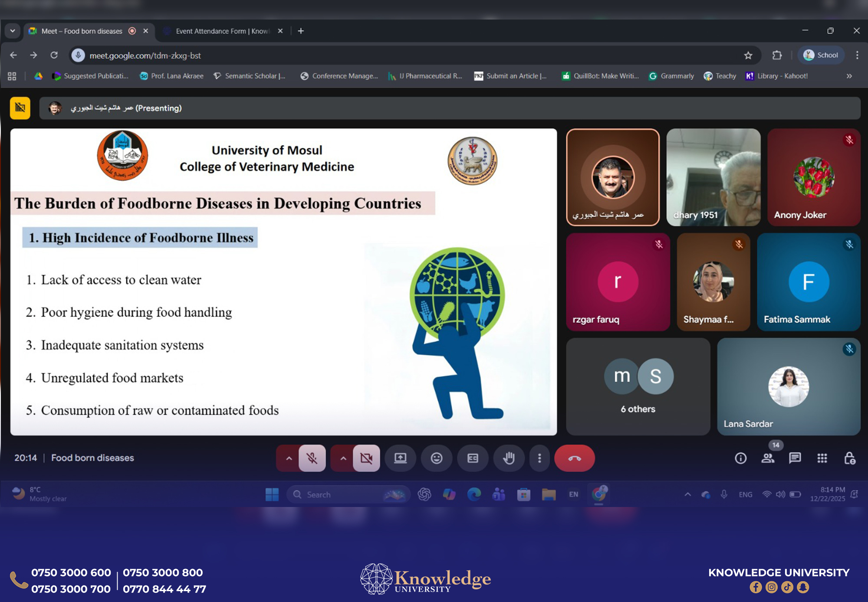The height and width of the screenshot is (602, 868).
Task: Open more options three-dot menu
Action: point(539,458)
